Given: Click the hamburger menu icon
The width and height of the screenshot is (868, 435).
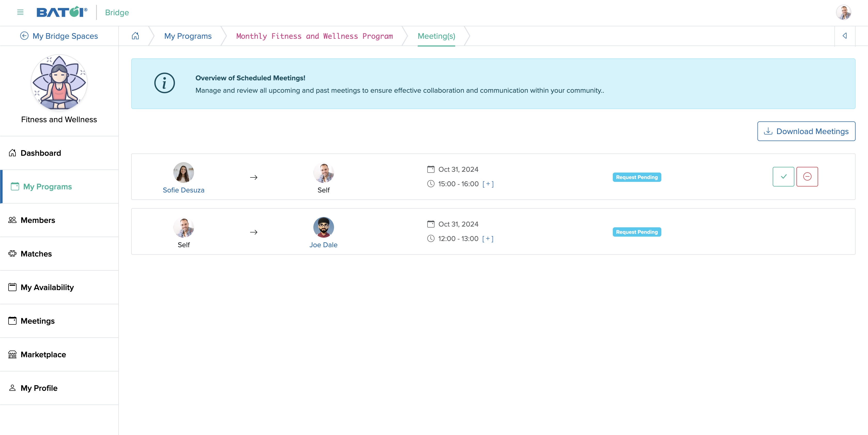Looking at the screenshot, I should (x=20, y=12).
